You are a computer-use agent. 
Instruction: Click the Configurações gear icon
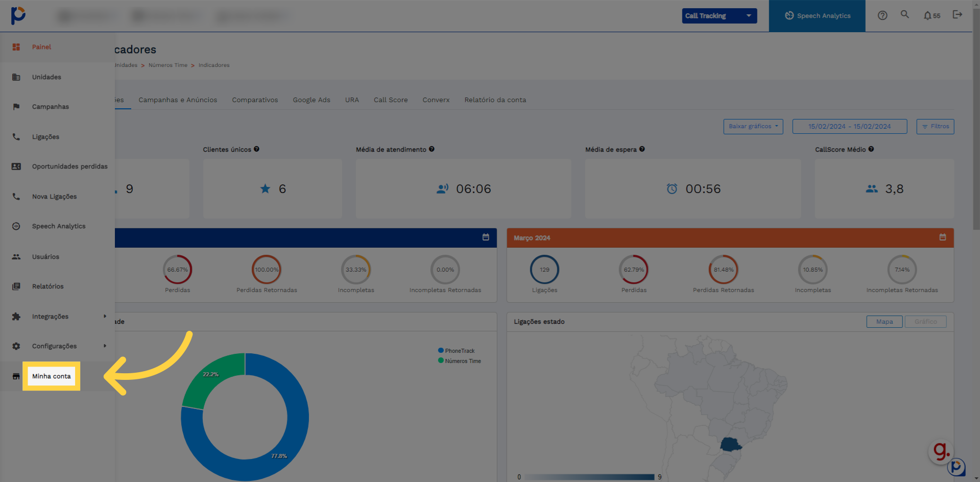pyautogui.click(x=16, y=346)
